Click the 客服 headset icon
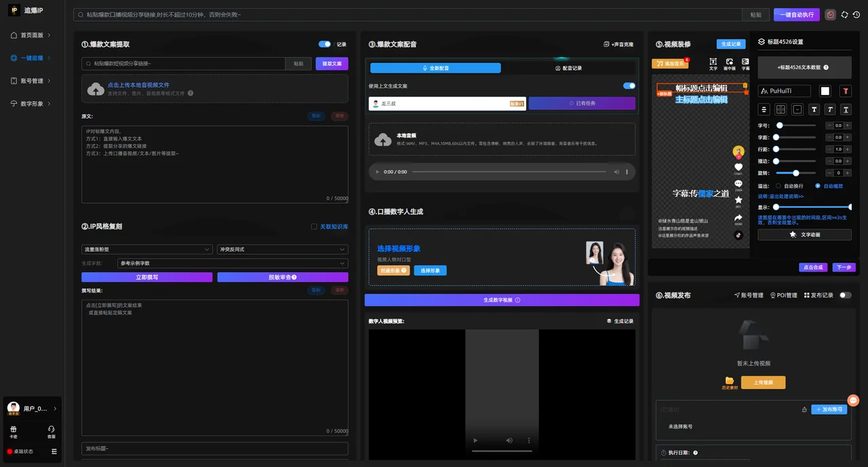Viewport: 868px width, 467px height. [52, 432]
